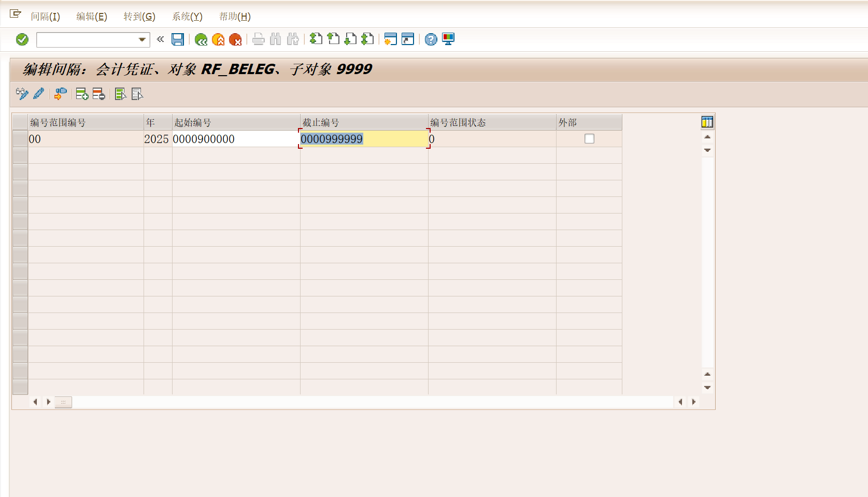The width and height of the screenshot is (868, 497).
Task: Select the row header for range 00
Action: tap(20, 139)
